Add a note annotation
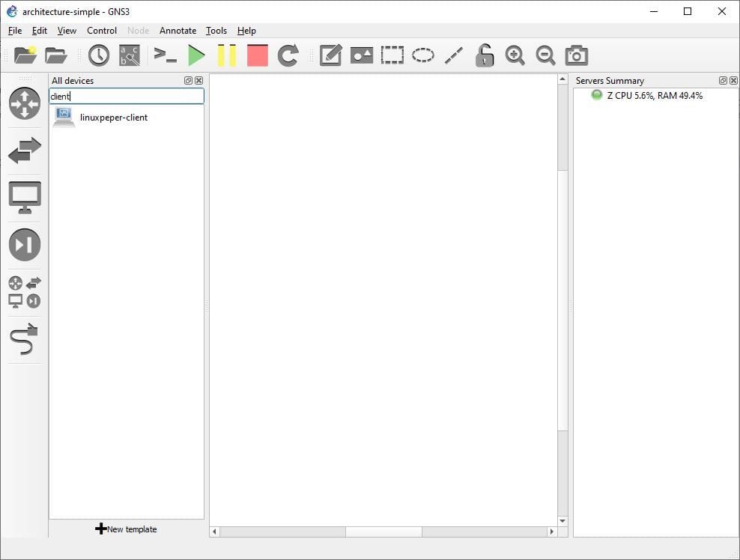740x560 pixels. pyautogui.click(x=330, y=55)
